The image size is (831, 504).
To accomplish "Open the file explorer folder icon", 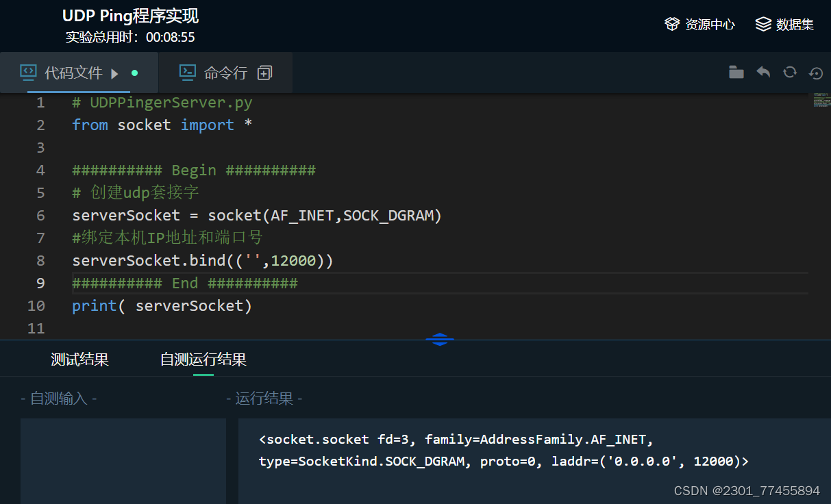I will click(736, 71).
